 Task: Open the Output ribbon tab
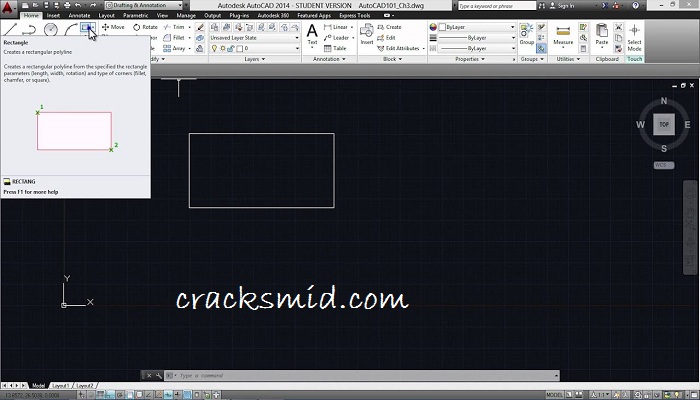click(212, 15)
